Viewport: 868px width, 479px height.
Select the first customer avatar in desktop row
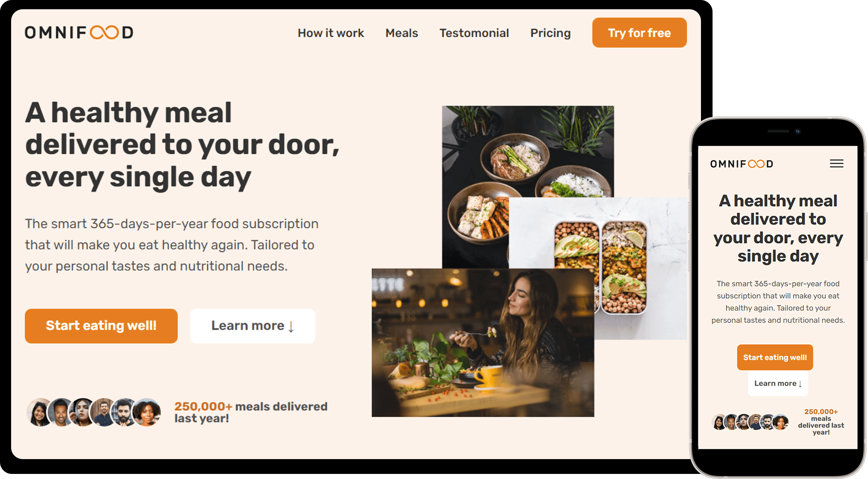pos(40,412)
